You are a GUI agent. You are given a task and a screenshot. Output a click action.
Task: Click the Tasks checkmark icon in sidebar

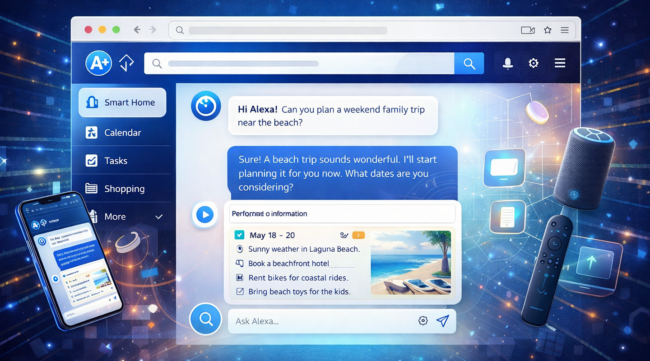[91, 160]
